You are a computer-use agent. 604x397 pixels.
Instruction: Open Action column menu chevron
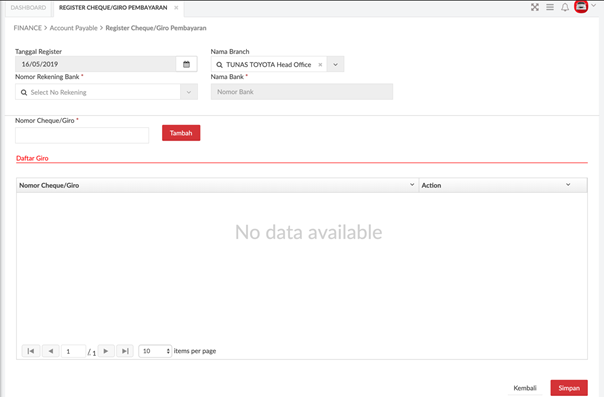click(x=568, y=185)
